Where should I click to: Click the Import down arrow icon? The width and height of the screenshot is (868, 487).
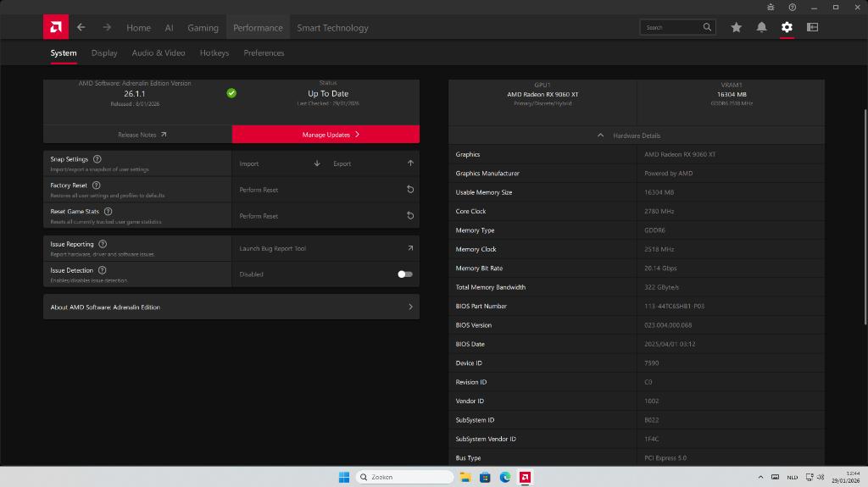pyautogui.click(x=317, y=163)
